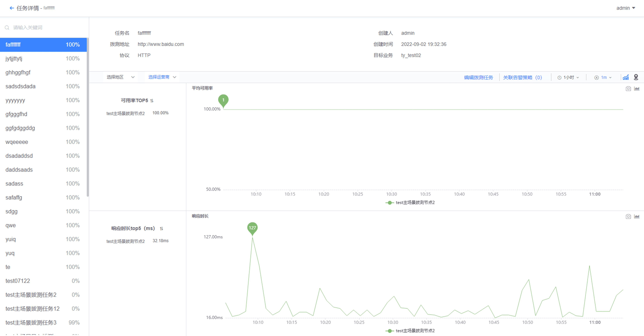Click the auto-refresh icon beside 1m
The image size is (644, 336).
[597, 78]
